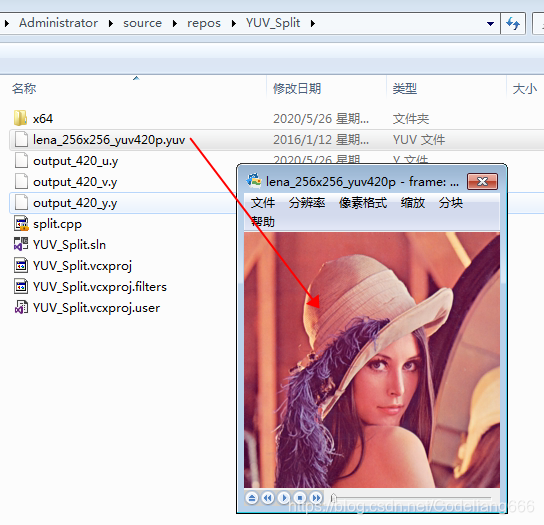Select the x64 folder icon
544x525 pixels.
click(x=20, y=118)
